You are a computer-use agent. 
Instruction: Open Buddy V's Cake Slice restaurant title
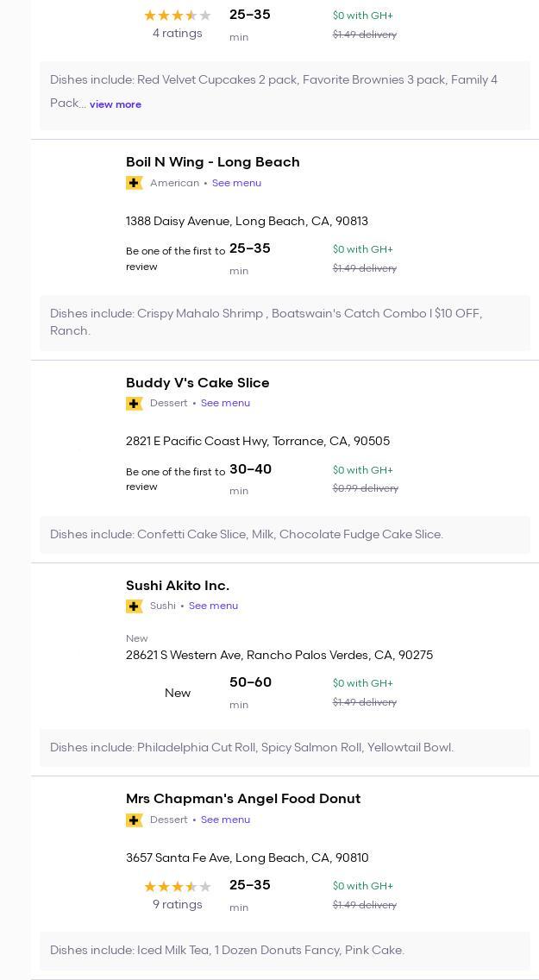[197, 383]
